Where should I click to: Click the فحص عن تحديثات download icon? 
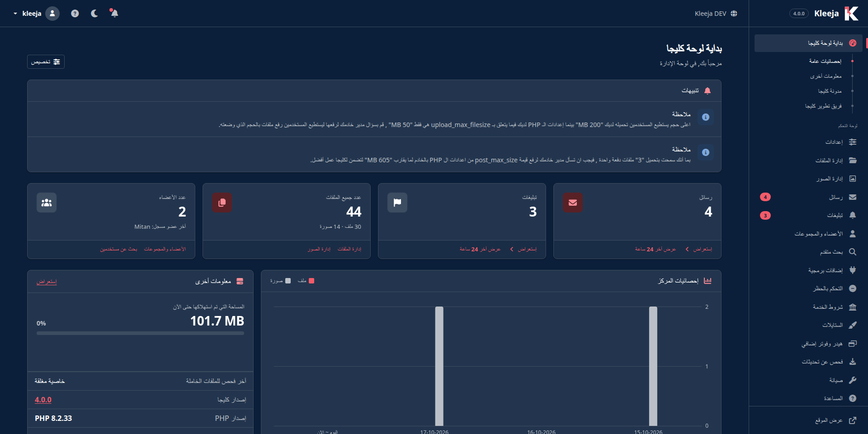point(853,362)
